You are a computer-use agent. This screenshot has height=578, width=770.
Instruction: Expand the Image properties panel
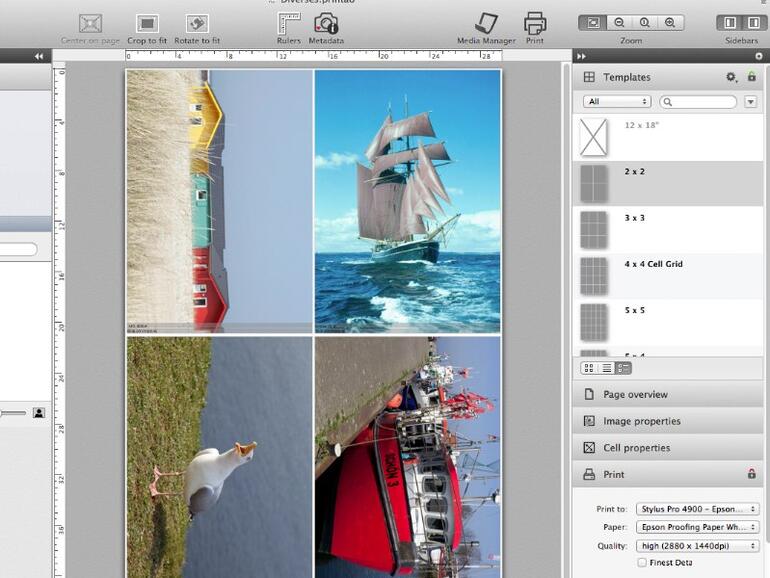click(x=642, y=421)
